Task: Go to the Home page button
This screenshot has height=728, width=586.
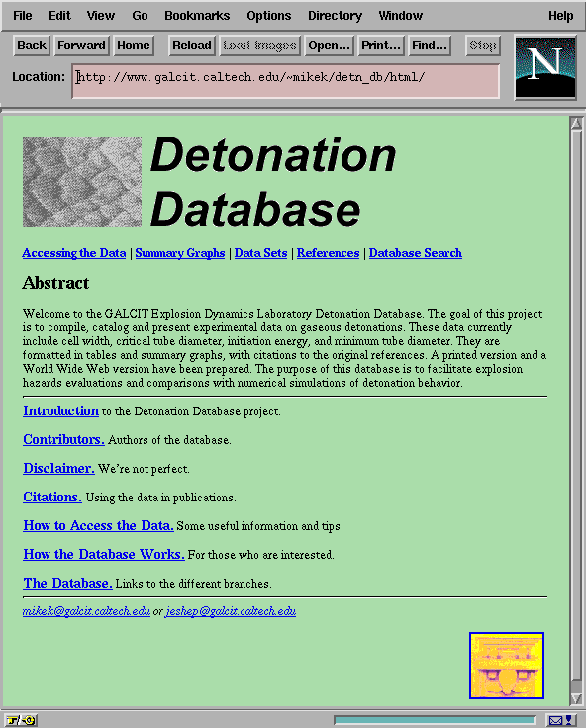Action: click(x=134, y=45)
